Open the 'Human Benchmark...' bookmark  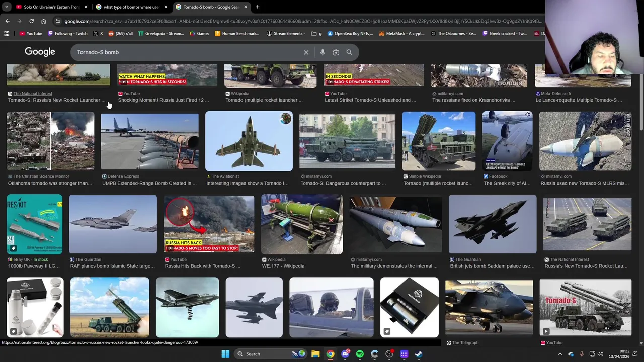(237, 34)
